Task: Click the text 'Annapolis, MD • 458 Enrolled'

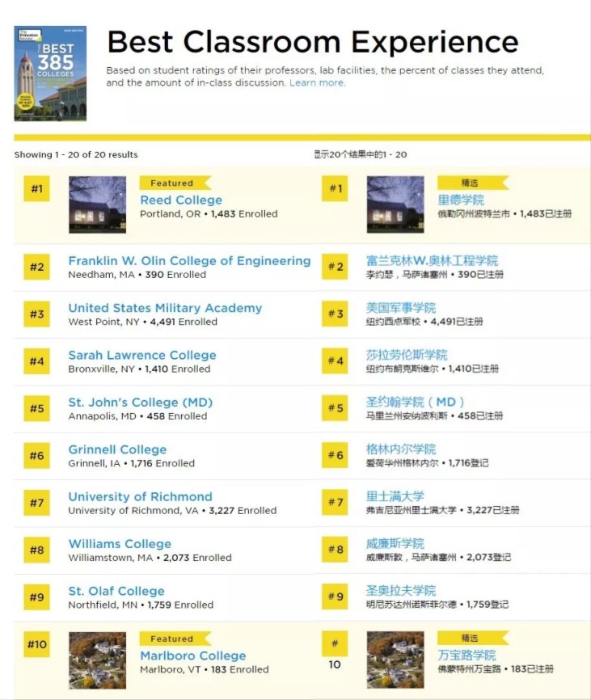Action: click(137, 416)
